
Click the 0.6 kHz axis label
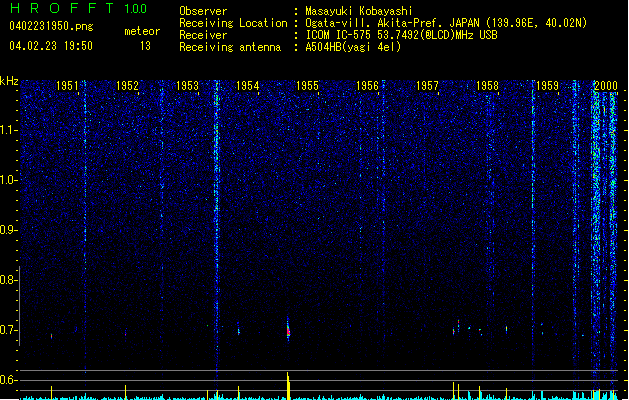[x=8, y=380]
